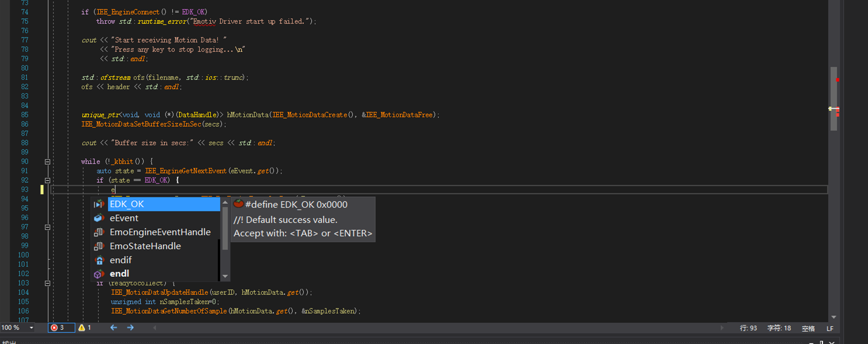Image resolution: width=868 pixels, height=344 pixels.
Task: Collapse the while loop at line 90
Action: [47, 162]
